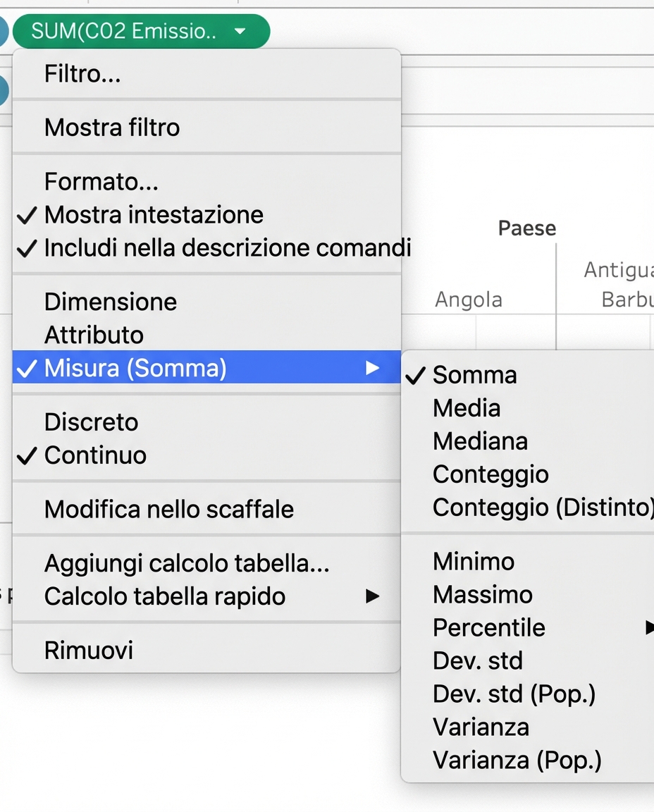
Task: Select Modifica nello scaffale
Action: point(167,509)
